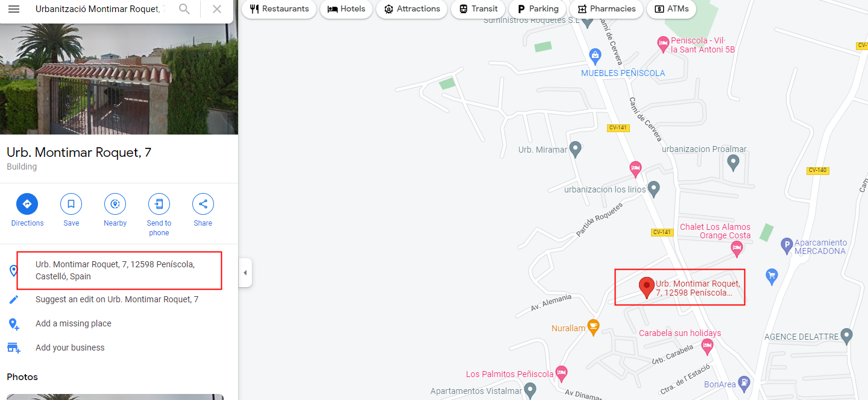This screenshot has height=400, width=868.
Task: Filter map by Restaurants
Action: coord(279,9)
